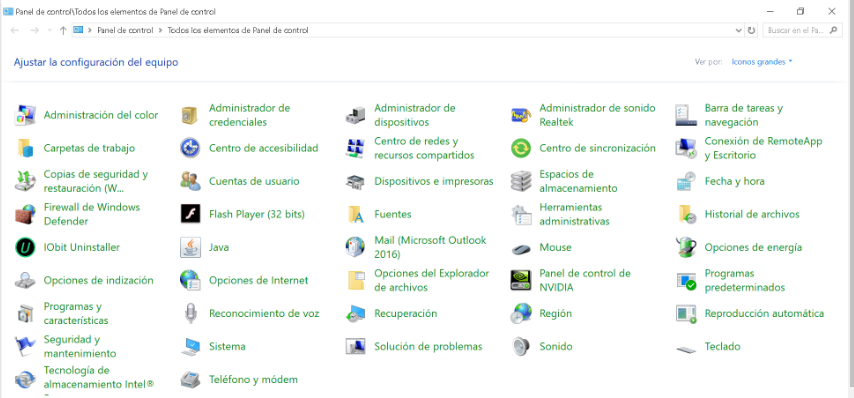
Task: Open 'Opciones del Explorador de archivos' link
Action: click(x=432, y=280)
